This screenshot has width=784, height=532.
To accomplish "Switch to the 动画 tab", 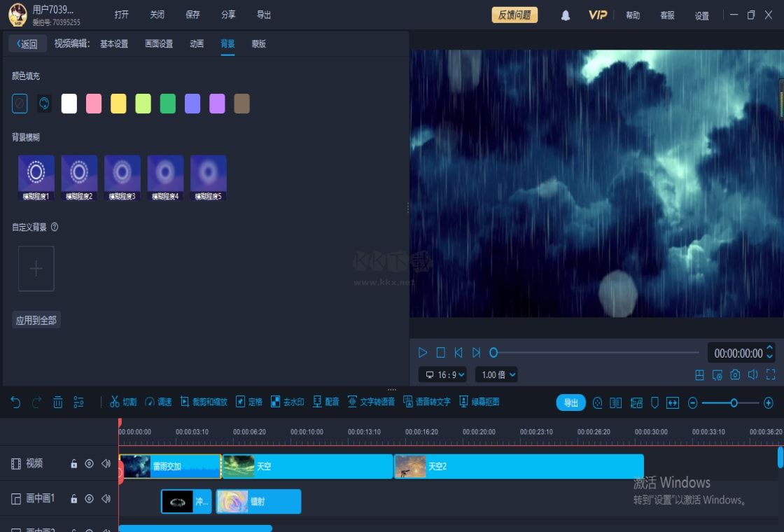I will coord(197,43).
